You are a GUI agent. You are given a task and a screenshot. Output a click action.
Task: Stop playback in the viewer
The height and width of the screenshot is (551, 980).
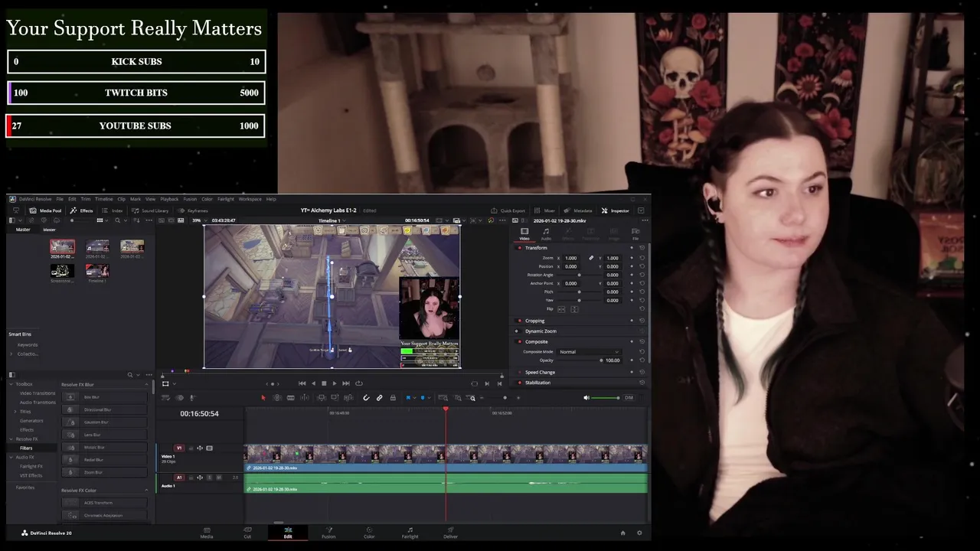(324, 383)
